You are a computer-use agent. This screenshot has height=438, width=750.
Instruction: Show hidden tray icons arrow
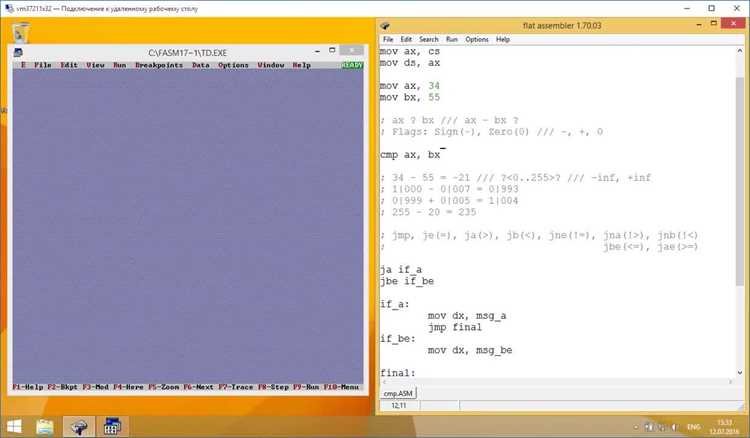636,427
